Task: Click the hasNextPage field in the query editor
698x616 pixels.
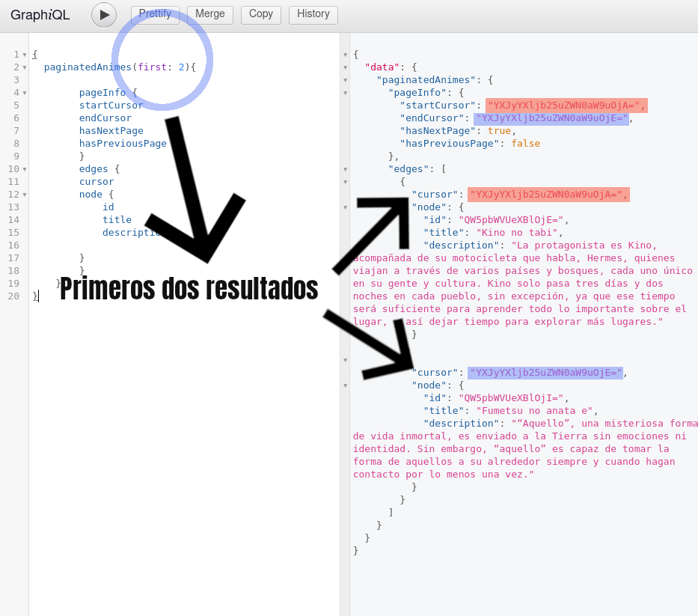Action: (111, 131)
